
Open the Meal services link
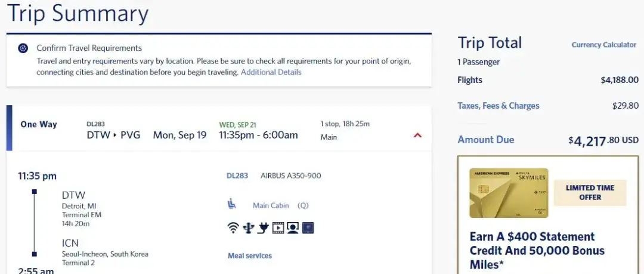pyautogui.click(x=249, y=256)
